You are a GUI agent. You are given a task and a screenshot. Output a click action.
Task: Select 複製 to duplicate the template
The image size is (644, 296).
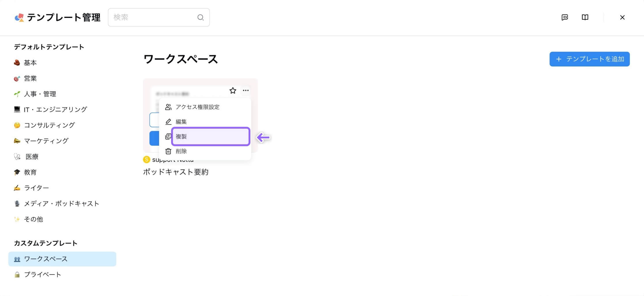tap(211, 136)
